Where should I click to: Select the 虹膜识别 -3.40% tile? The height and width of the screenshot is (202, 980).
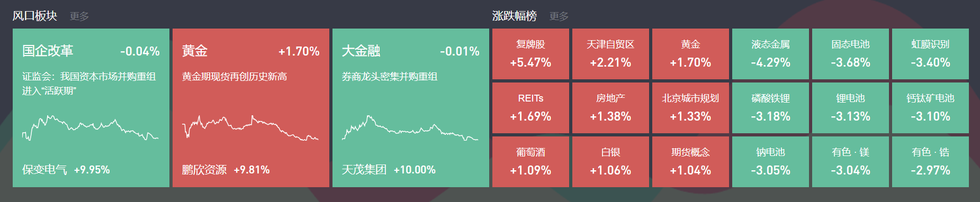[x=930, y=54]
